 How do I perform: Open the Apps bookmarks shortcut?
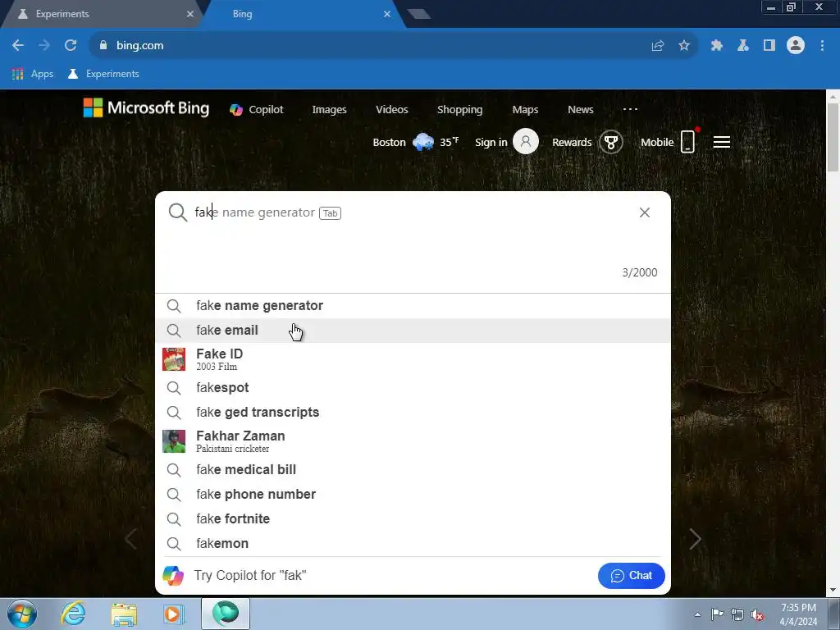[33, 74]
